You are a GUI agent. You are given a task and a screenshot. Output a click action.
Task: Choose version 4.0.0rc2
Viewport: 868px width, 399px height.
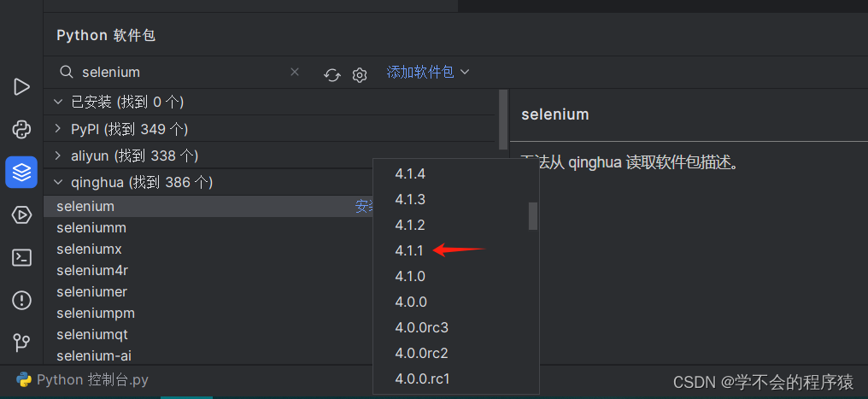pos(422,353)
